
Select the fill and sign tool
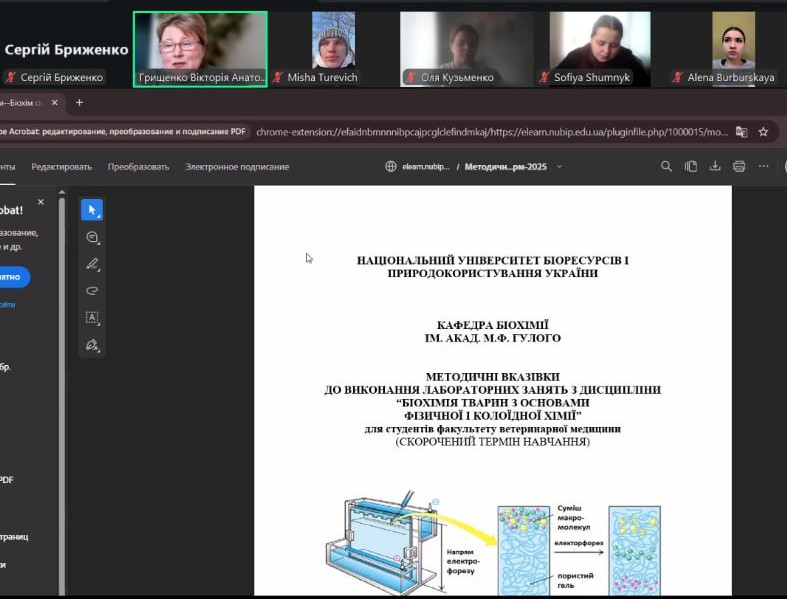[x=92, y=345]
